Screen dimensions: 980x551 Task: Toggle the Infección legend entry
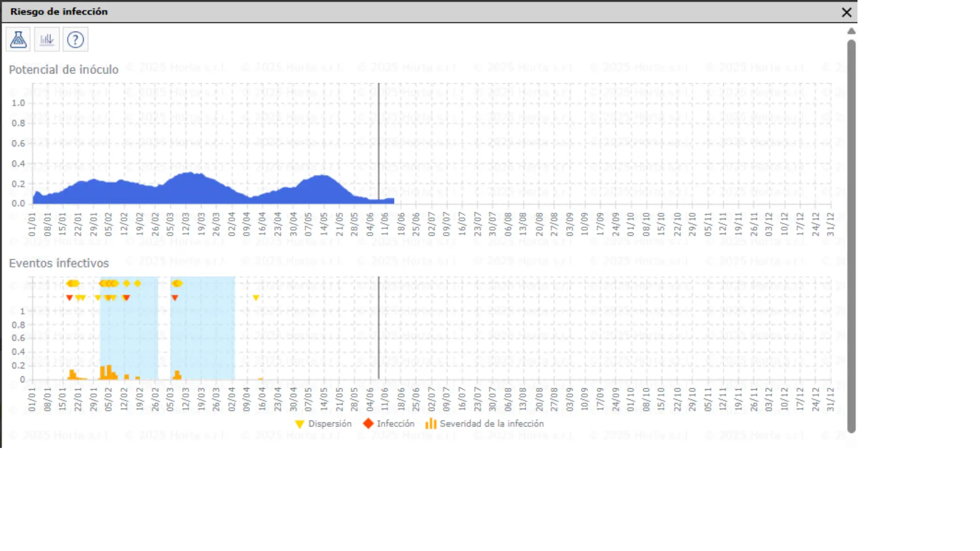389,423
